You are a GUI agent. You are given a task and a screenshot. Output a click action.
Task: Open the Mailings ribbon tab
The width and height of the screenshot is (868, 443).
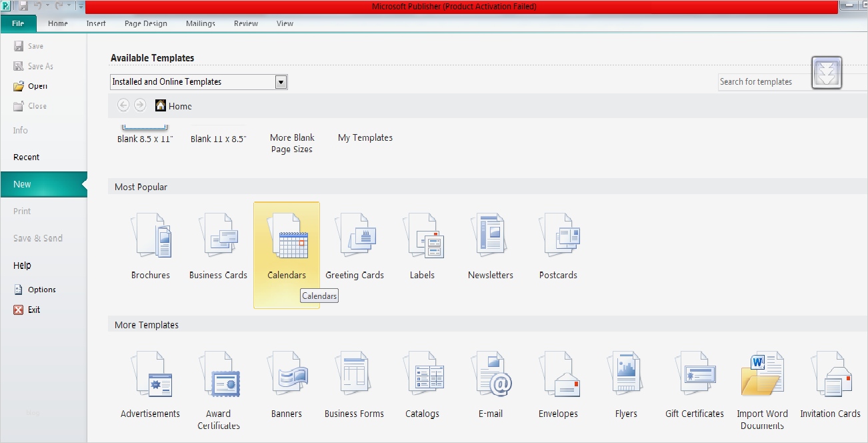click(201, 23)
